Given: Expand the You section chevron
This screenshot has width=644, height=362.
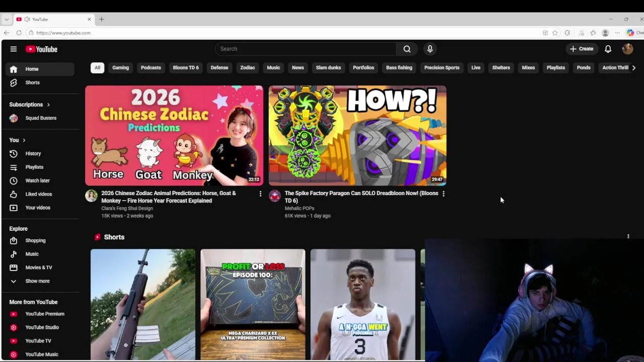Looking at the screenshot, I should click(24, 140).
